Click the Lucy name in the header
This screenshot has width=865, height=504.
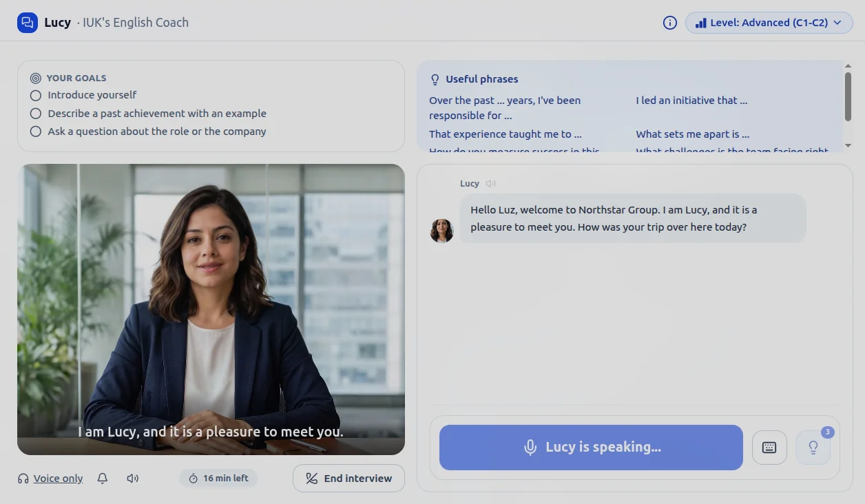point(57,23)
